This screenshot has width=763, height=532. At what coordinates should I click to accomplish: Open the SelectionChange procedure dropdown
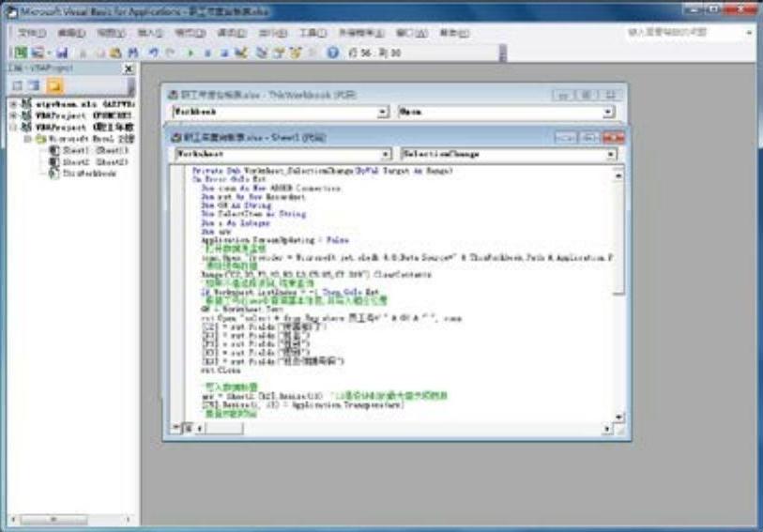tap(611, 154)
